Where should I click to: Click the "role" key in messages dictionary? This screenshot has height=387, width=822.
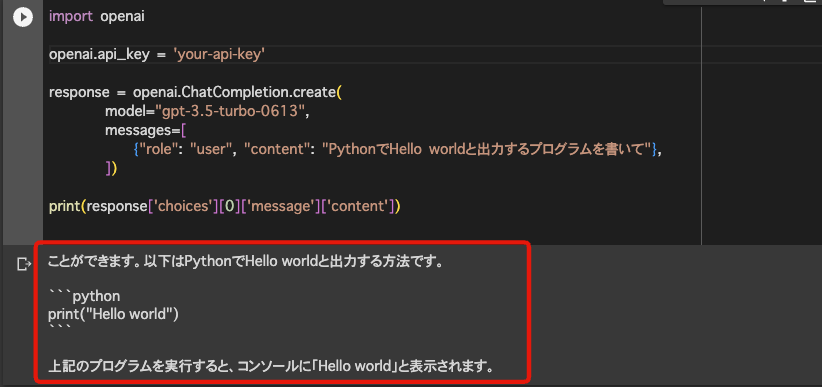160,149
